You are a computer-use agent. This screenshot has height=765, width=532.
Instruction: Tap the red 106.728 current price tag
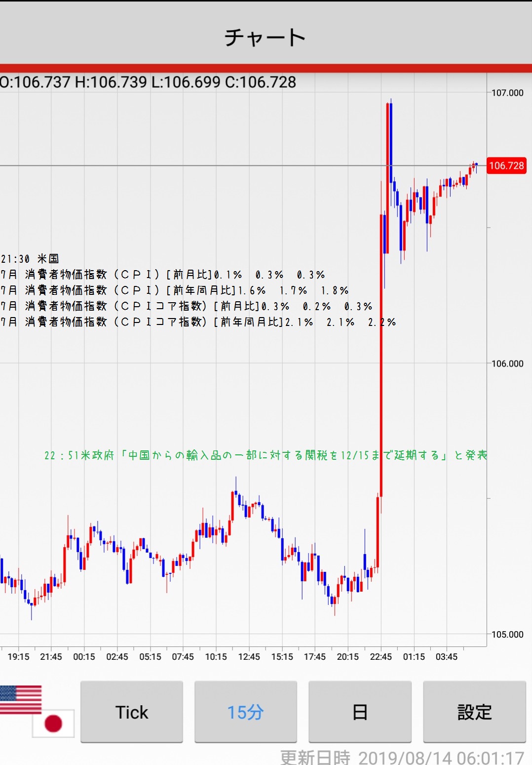[506, 166]
